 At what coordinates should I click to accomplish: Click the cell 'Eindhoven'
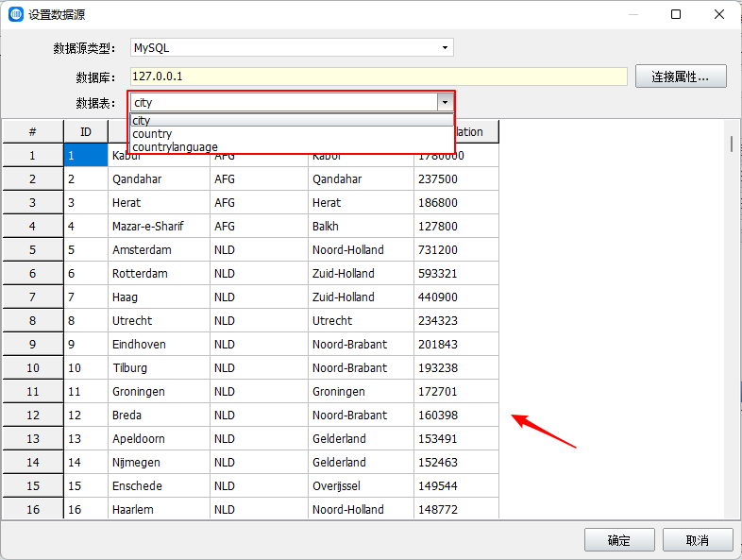point(159,344)
